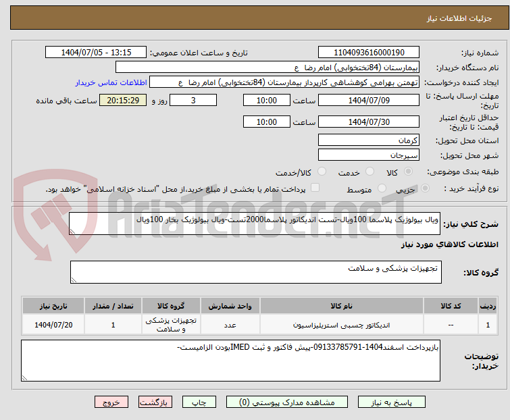This screenshot has width=510, height=420.
Task: Toggle the Islamic treasury payment checkbox
Action: coord(315,188)
